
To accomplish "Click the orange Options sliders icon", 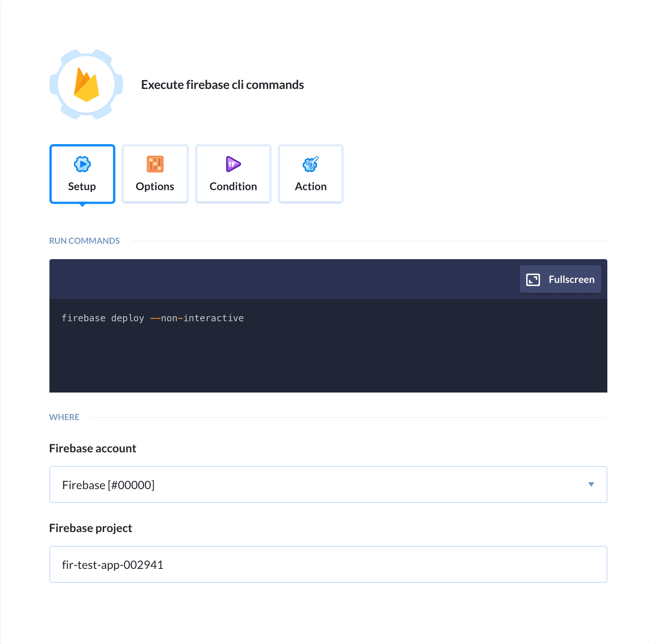I will tap(155, 164).
